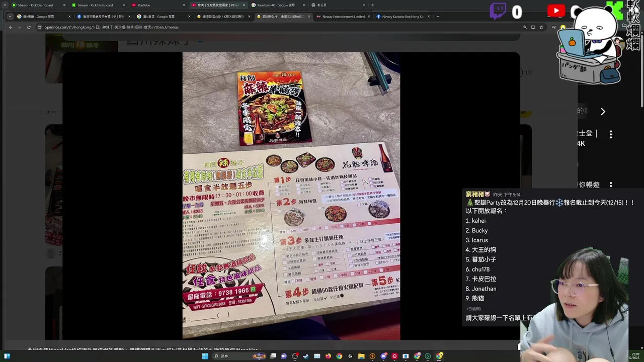
Task: Click the install/cast icon beside the star
Action: [533, 27]
